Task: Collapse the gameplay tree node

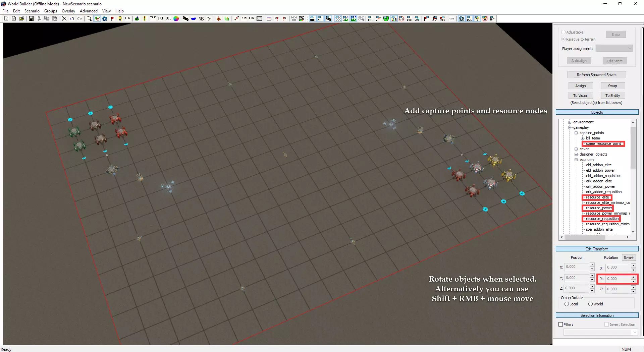Action: coord(570,127)
